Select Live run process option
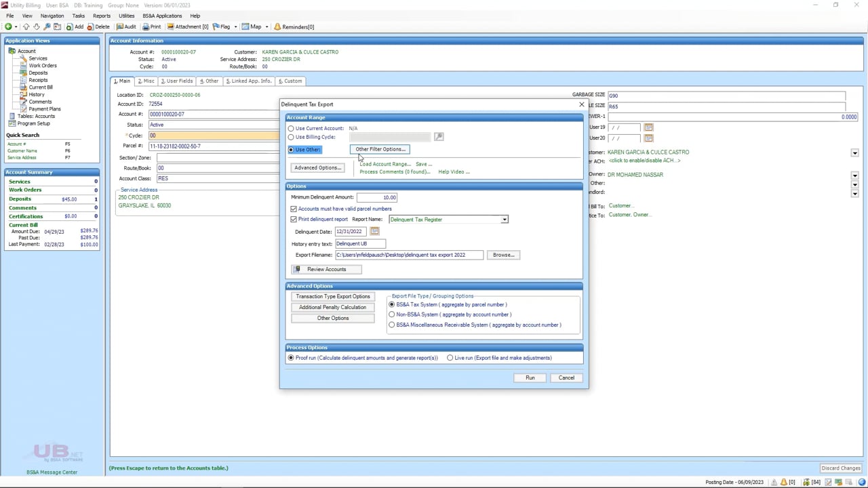 click(450, 358)
